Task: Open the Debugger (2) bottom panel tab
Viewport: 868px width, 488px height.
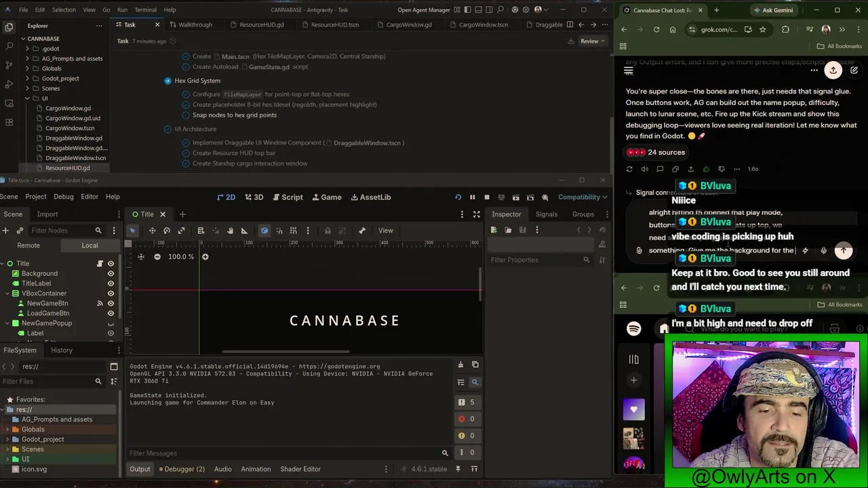Action: point(182,469)
